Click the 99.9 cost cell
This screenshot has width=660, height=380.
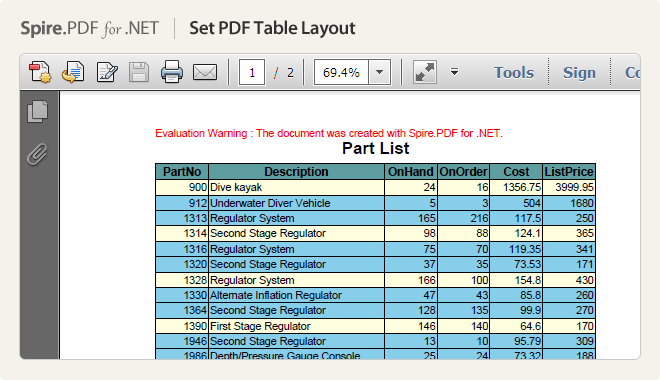coord(516,311)
